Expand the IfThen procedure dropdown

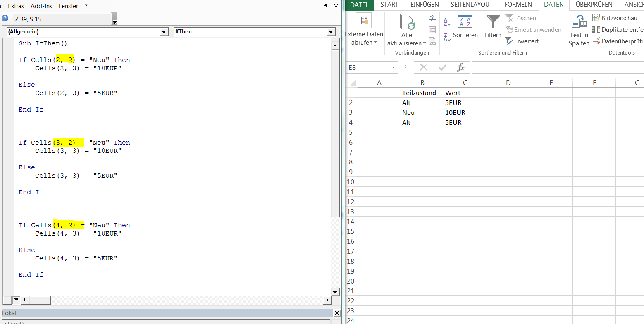click(x=331, y=32)
